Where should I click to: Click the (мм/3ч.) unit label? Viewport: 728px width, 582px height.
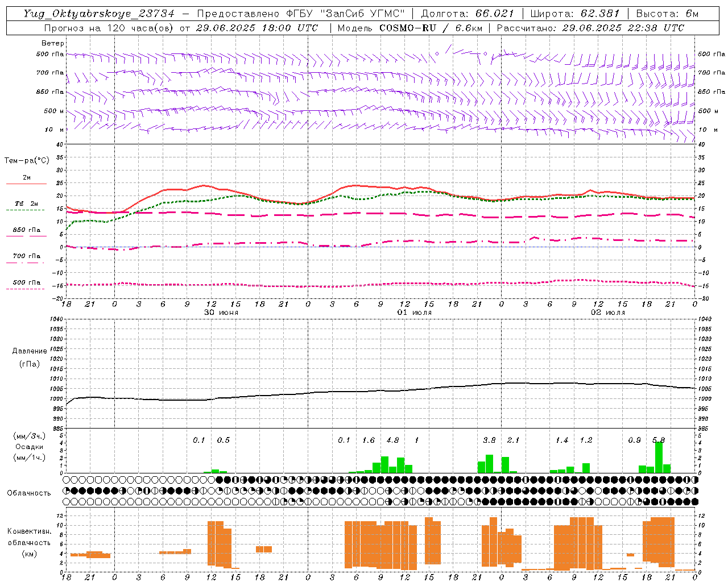[30, 436]
